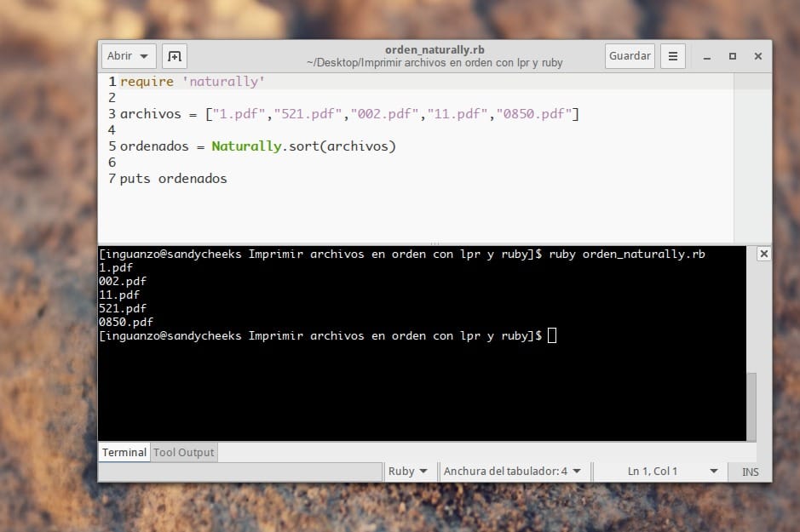This screenshot has width=800, height=532.
Task: Toggle the INS insert mode indicator
Action: 750,472
